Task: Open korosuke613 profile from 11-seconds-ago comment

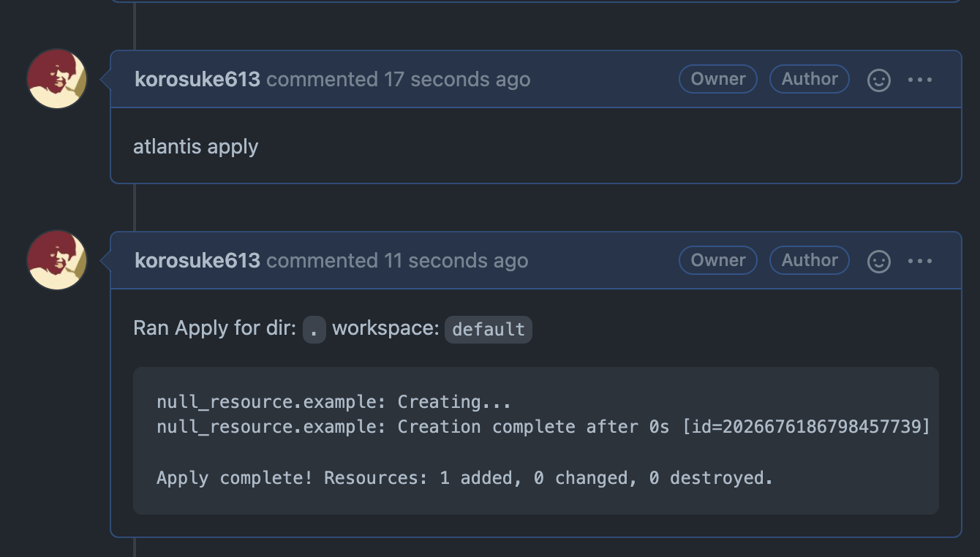Action: pos(197,261)
